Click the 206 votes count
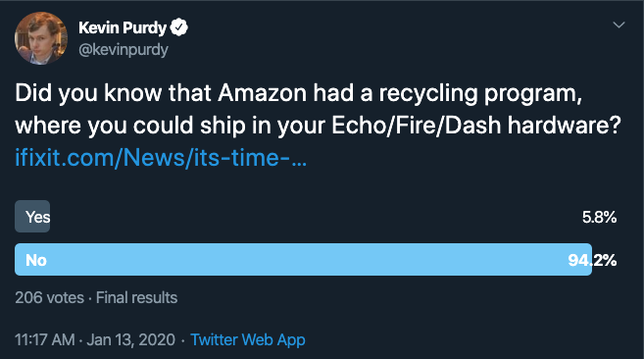Image resolution: width=644 pixels, height=359 pixels. coord(49,297)
